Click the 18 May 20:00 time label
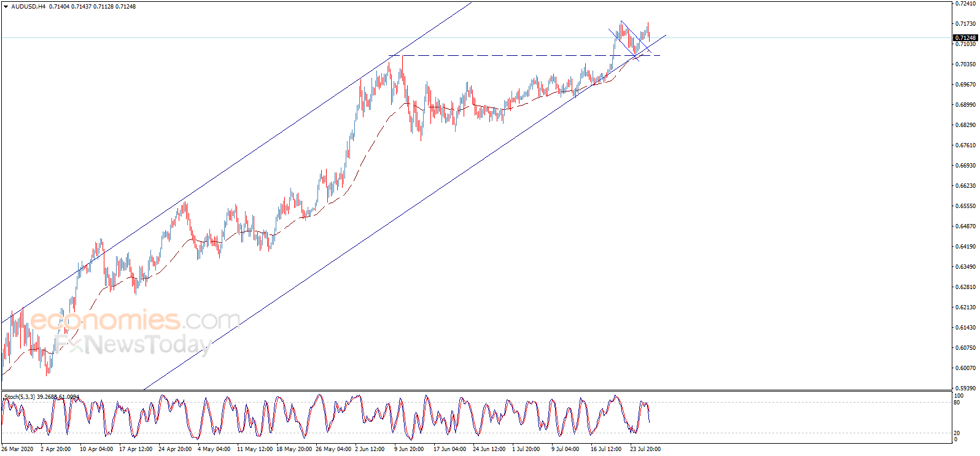This screenshot has height=456, width=980. [x=294, y=449]
